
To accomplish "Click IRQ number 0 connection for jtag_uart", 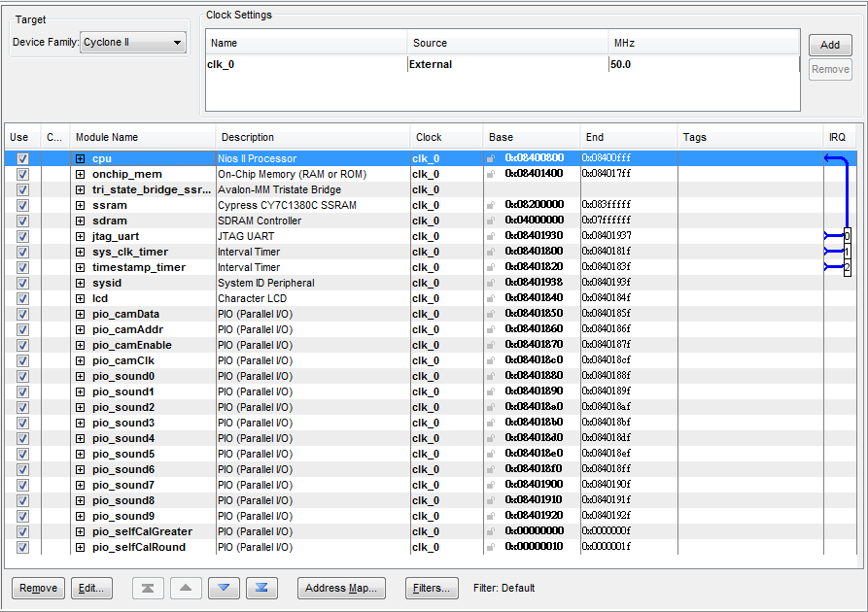I will [x=847, y=236].
